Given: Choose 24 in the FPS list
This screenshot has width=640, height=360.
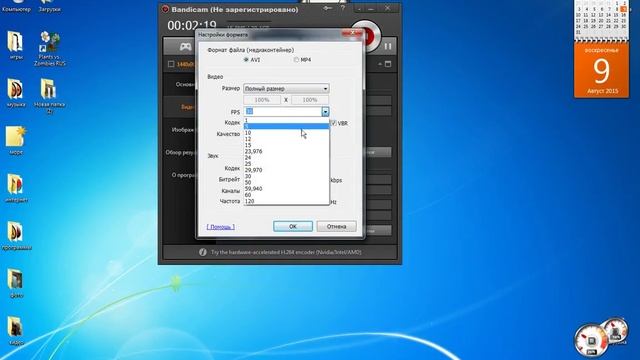Looking at the screenshot, I should (x=286, y=158).
